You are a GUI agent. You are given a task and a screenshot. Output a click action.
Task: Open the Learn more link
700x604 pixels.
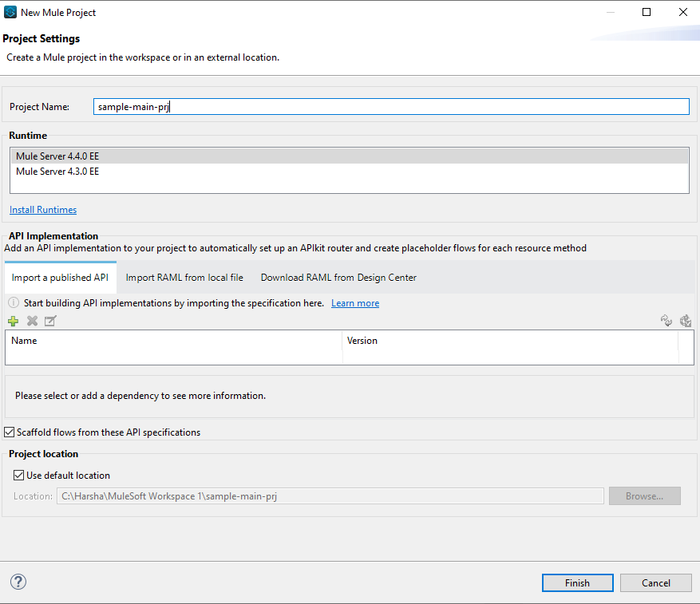[x=354, y=302]
